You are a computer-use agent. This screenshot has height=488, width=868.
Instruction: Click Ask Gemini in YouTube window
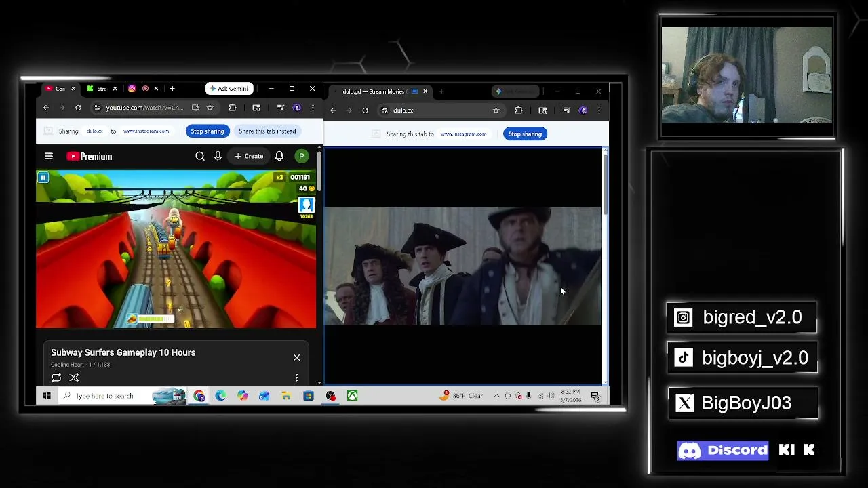[229, 89]
